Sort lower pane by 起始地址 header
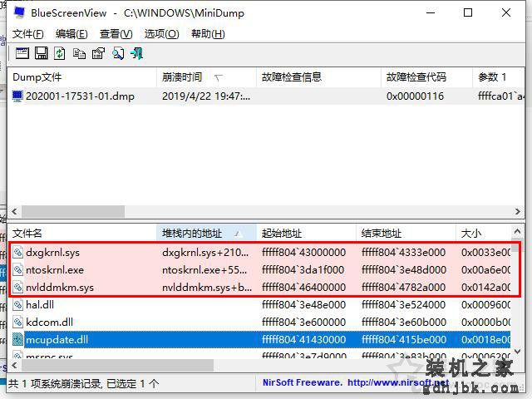The width and height of the screenshot is (532, 399). pos(307,234)
